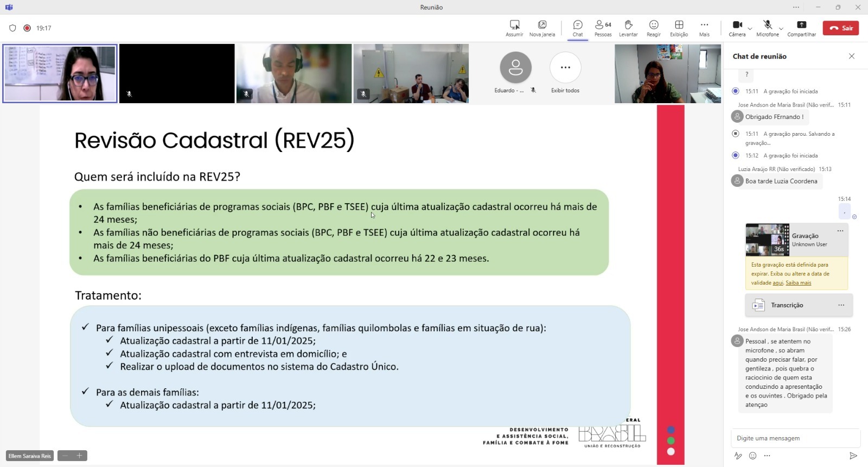Image resolution: width=868 pixels, height=467 pixels.
Task: Toggle the Chat panel
Action: 578,28
